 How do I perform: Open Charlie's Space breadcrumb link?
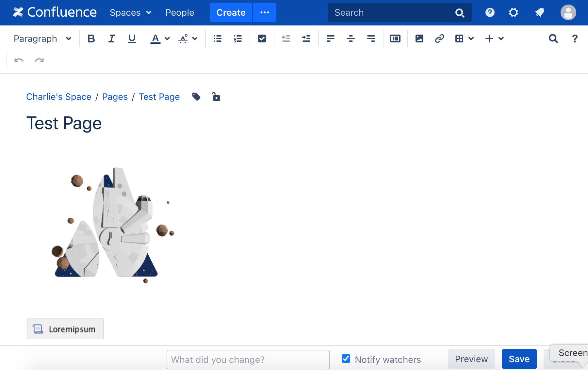point(59,97)
